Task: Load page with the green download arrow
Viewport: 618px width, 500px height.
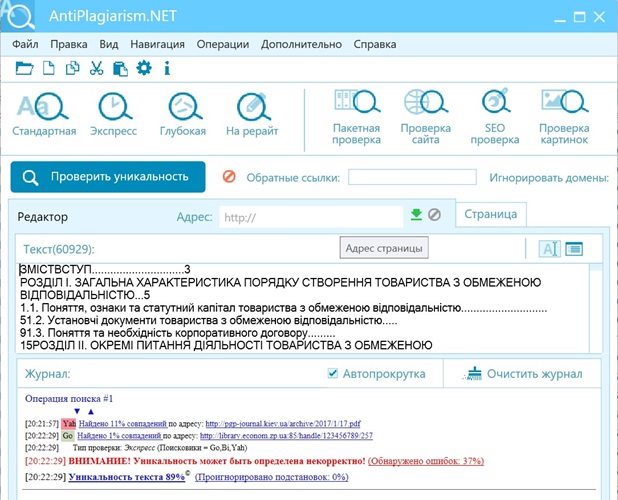Action: 416,215
